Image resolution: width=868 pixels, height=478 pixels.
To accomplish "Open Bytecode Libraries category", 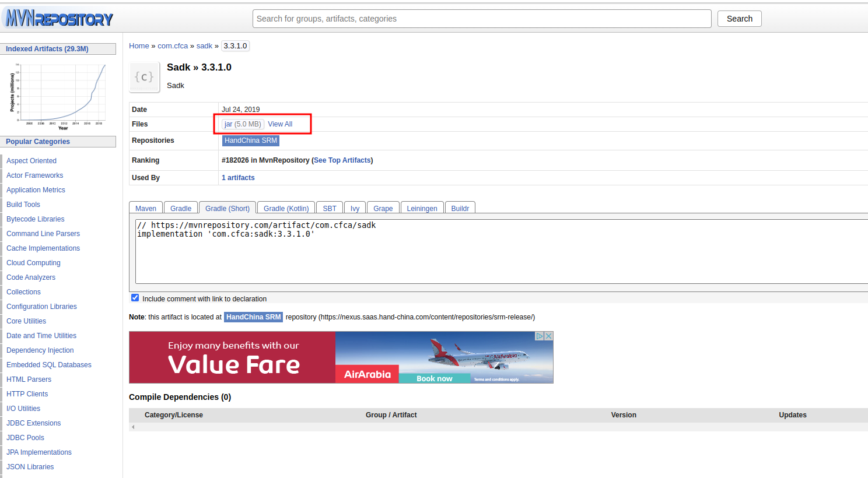I will (36, 219).
